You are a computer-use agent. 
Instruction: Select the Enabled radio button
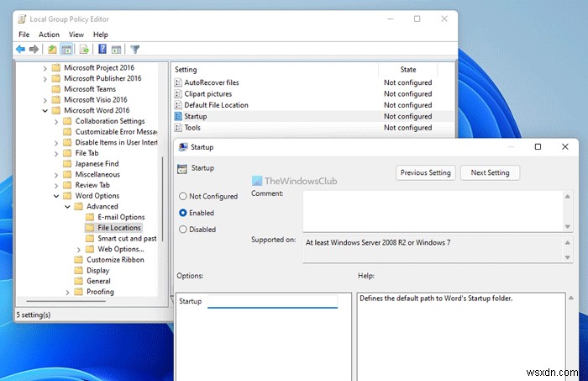click(183, 213)
